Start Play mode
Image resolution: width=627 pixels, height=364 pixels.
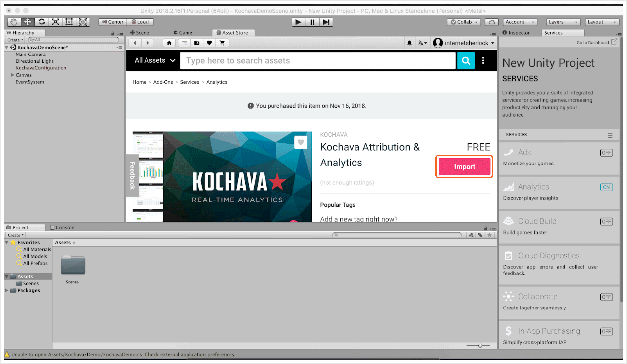coord(298,22)
